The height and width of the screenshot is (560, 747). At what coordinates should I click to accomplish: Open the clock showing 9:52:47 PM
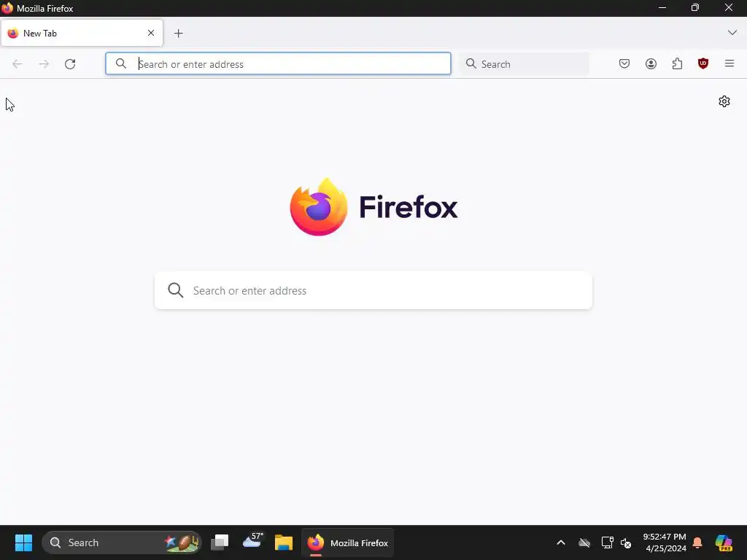[665, 542]
